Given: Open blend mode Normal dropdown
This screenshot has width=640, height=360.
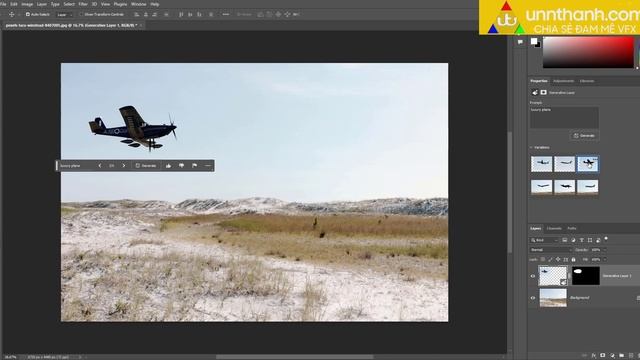Looking at the screenshot, I should pos(550,250).
